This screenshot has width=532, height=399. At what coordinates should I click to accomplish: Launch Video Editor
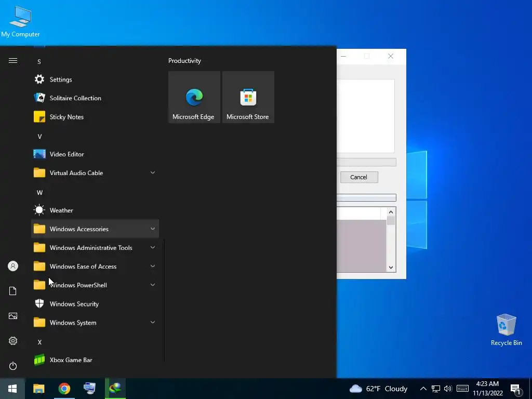click(x=95, y=154)
